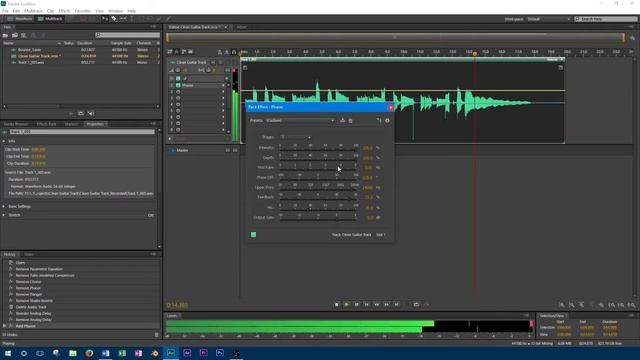
Task: Switch to Multitrack view
Action: click(x=50, y=19)
